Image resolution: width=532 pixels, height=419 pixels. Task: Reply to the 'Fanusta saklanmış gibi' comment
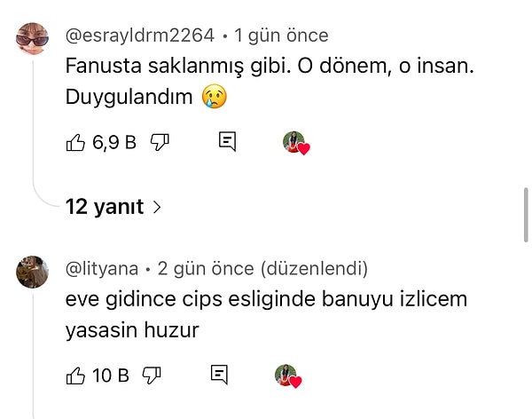click(227, 142)
